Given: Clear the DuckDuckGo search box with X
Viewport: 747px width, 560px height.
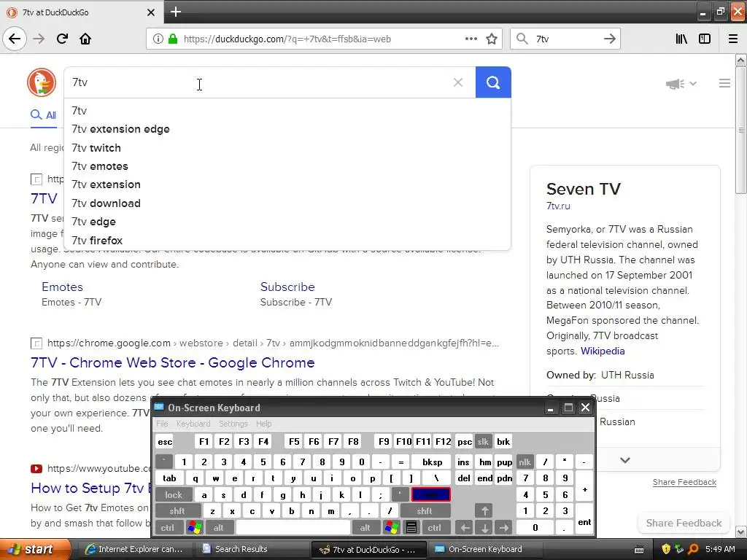Looking at the screenshot, I should point(458,82).
